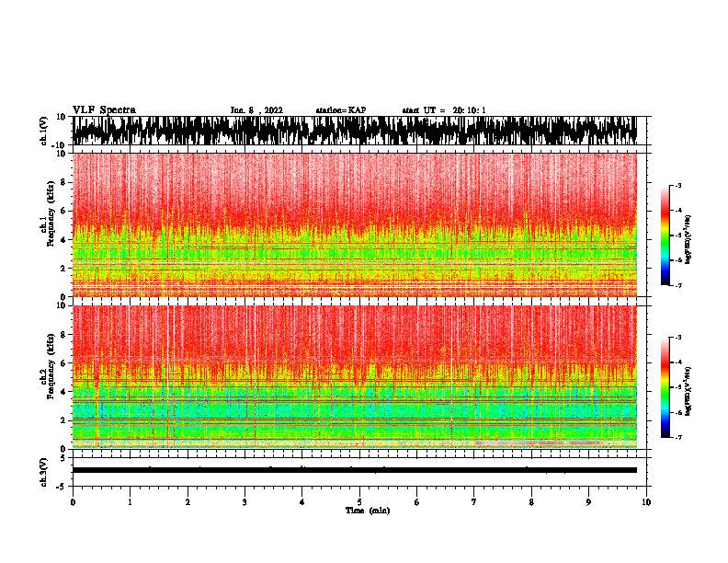Click the time axis tick label "2"

pyautogui.click(x=188, y=502)
